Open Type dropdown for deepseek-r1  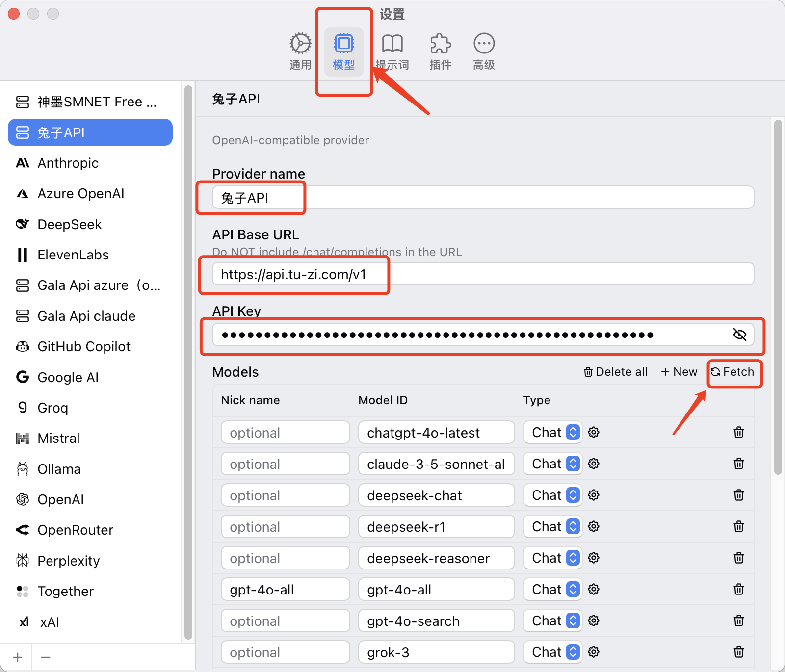[553, 526]
